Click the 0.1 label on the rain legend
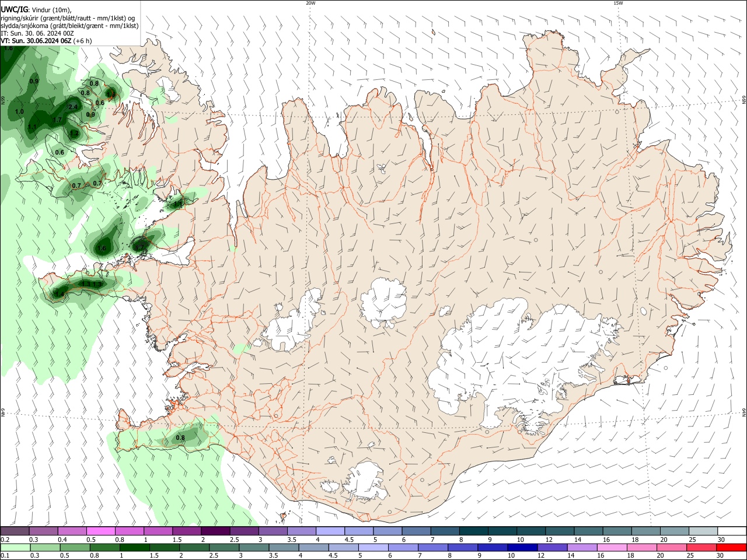The width and height of the screenshot is (747, 560). [x=5, y=556]
